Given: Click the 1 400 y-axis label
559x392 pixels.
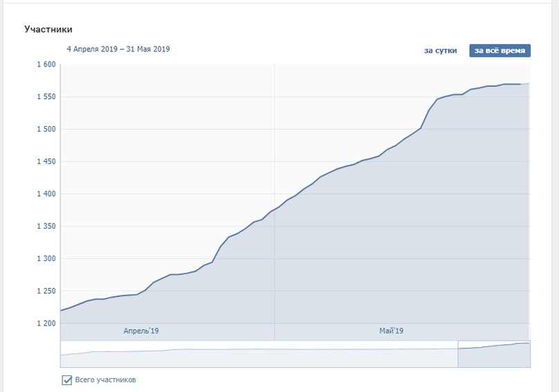Looking at the screenshot, I should [46, 194].
